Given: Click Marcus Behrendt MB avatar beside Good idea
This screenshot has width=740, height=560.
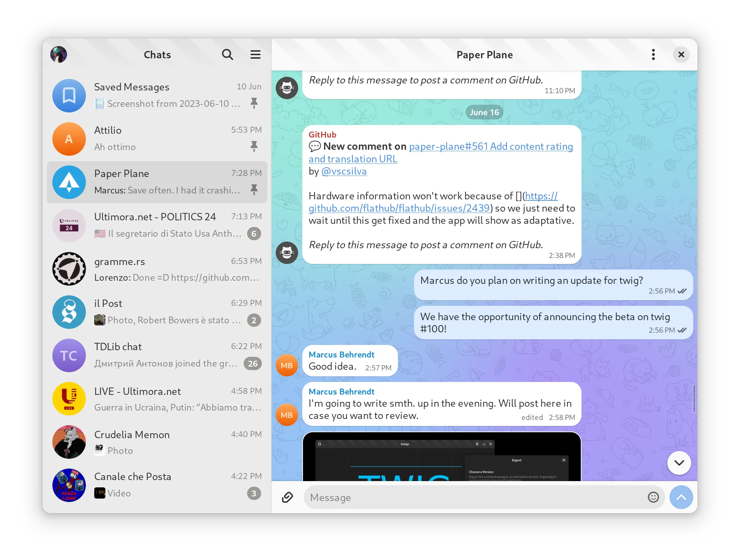Looking at the screenshot, I should [287, 365].
